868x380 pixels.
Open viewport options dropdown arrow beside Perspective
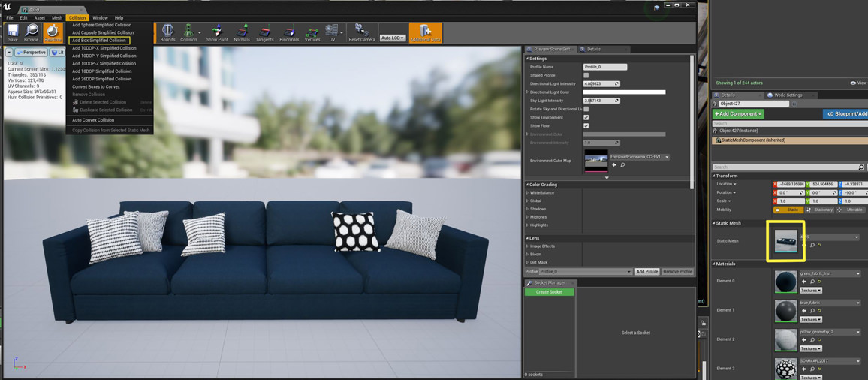click(x=9, y=52)
